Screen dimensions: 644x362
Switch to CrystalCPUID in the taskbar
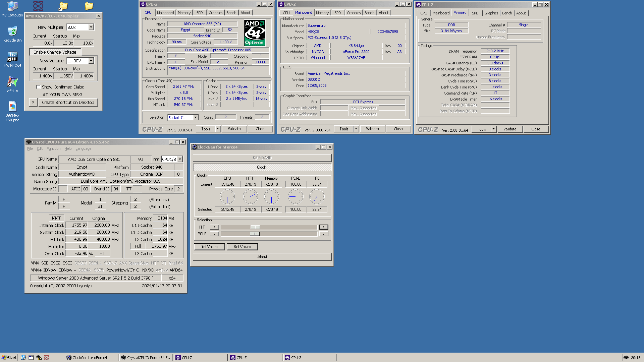point(146,358)
